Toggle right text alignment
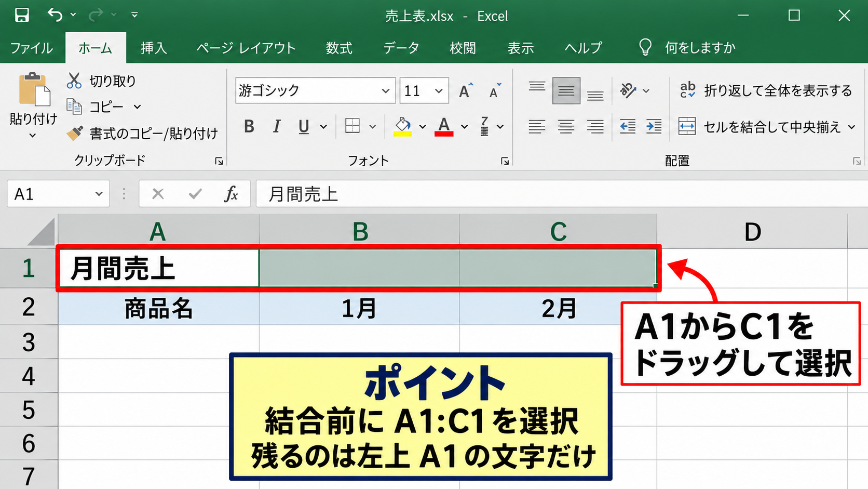Viewport: 868px width, 489px height. pos(595,126)
